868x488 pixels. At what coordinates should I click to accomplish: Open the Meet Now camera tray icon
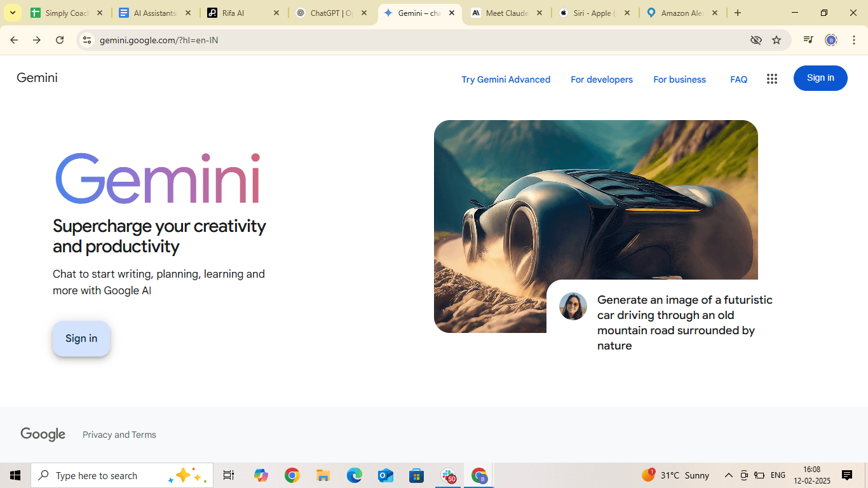[744, 475]
